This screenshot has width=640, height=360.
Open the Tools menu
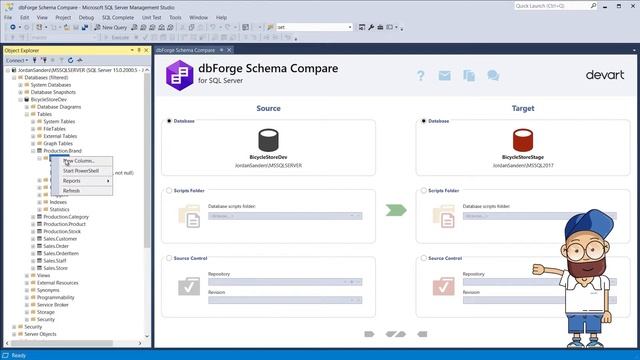pos(175,18)
